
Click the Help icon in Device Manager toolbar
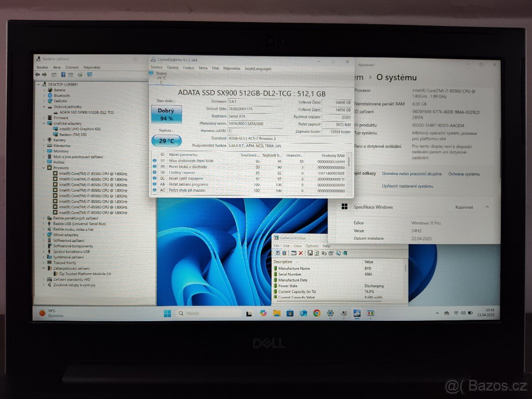[63, 74]
